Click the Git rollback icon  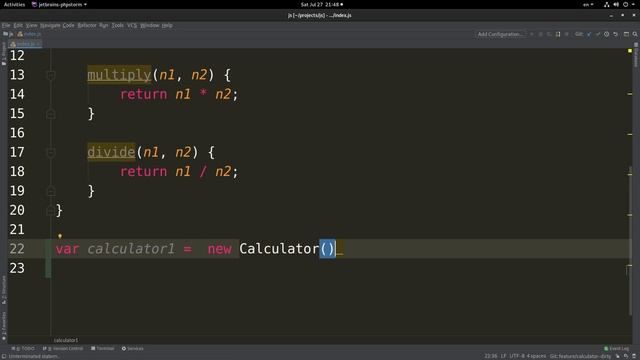616,34
